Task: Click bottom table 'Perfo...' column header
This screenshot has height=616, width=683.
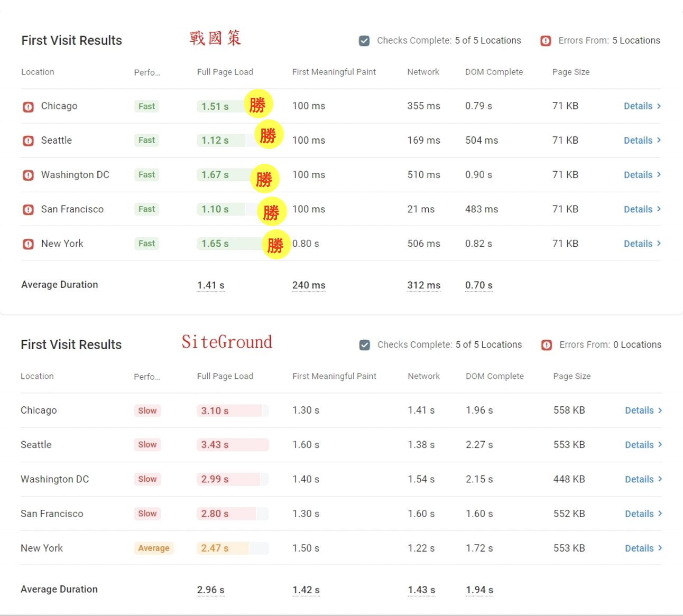Action: click(x=147, y=377)
